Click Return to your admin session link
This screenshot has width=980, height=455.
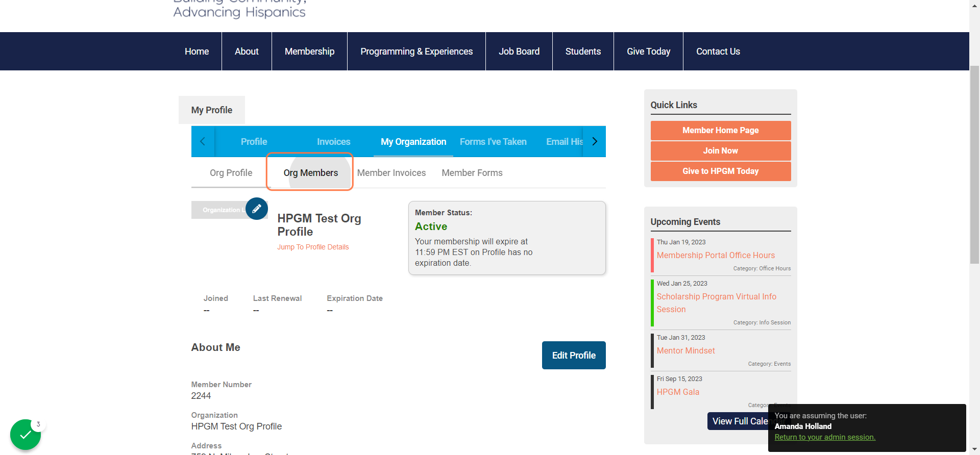pyautogui.click(x=825, y=437)
